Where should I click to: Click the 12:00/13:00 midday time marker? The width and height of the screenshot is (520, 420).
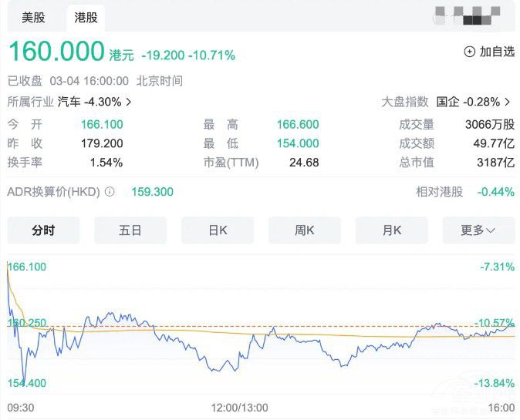coord(239,407)
